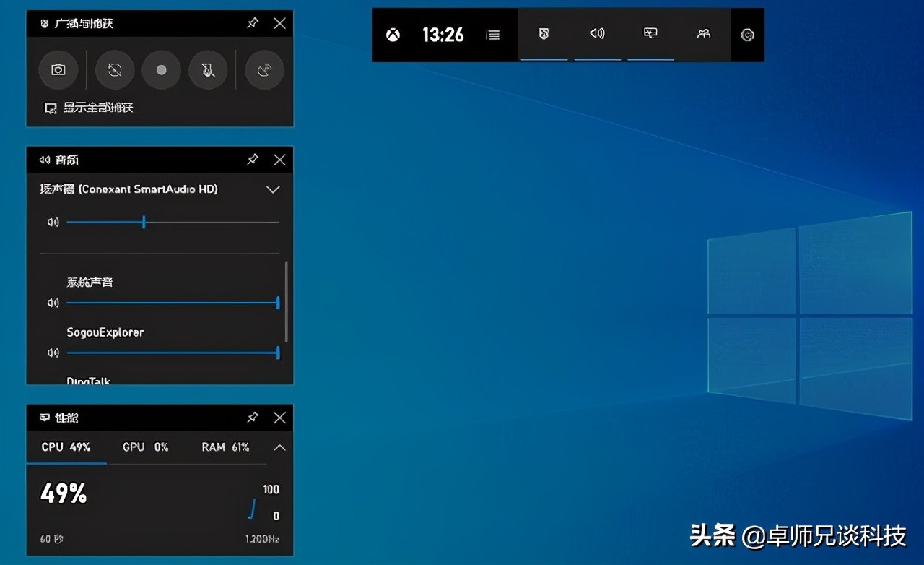Start broadcasting with the satellite dish icon
This screenshot has width=924, height=565.
(x=265, y=70)
